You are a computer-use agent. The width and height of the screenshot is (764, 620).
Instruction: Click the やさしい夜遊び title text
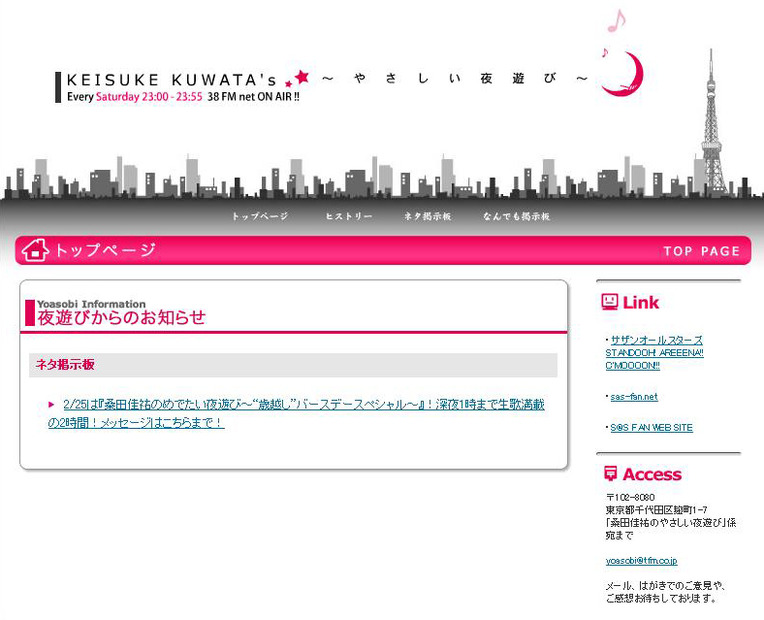[x=455, y=78]
